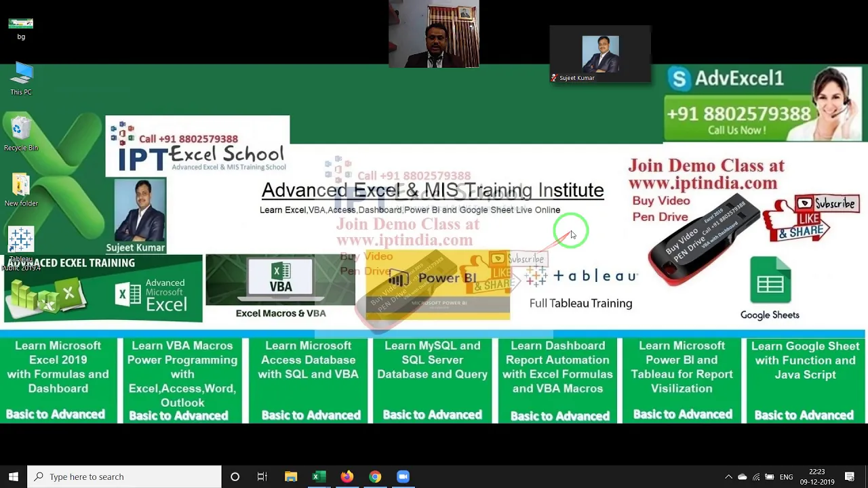Click Learn Microsoft Power BI and Tableau tile

682,380
